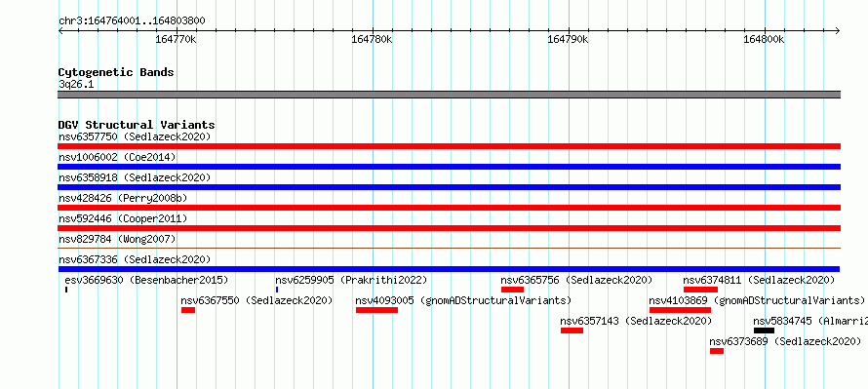The image size is (868, 389).
Task: Select the nsv1006002 (Coe2014) blue variant bar
Action: 449,167
